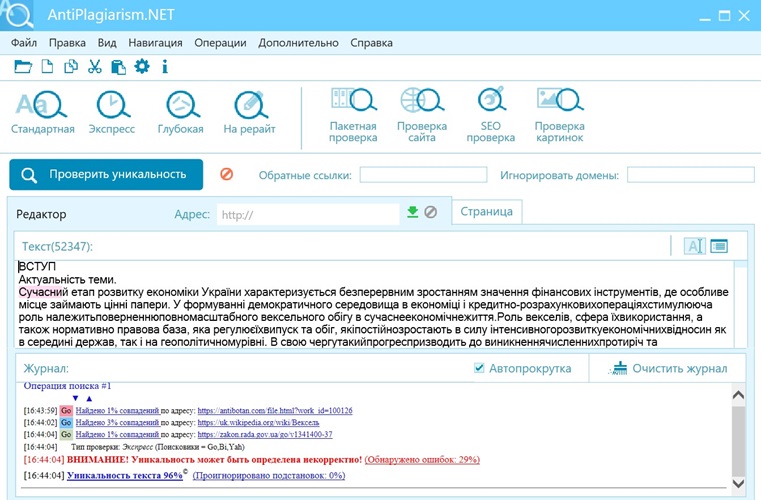Image resolution: width=761 pixels, height=500 pixels.
Task: Click the blue Go badge for wikipedia result
Action: pos(66,423)
